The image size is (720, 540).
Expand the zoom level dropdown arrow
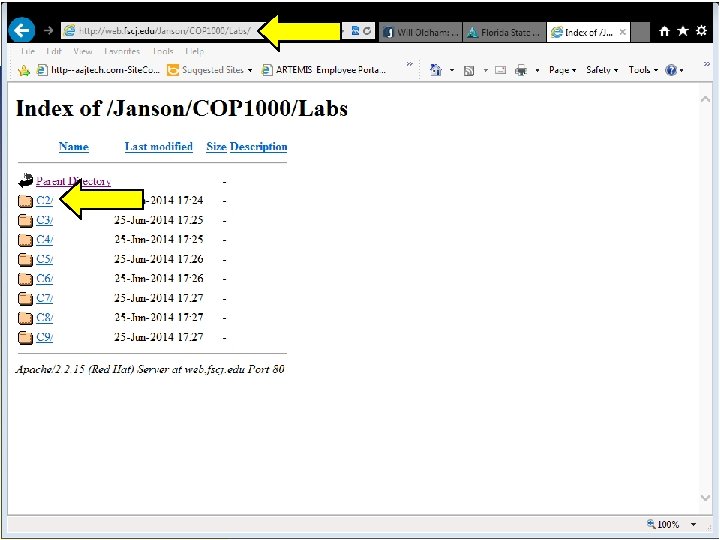(x=693, y=524)
